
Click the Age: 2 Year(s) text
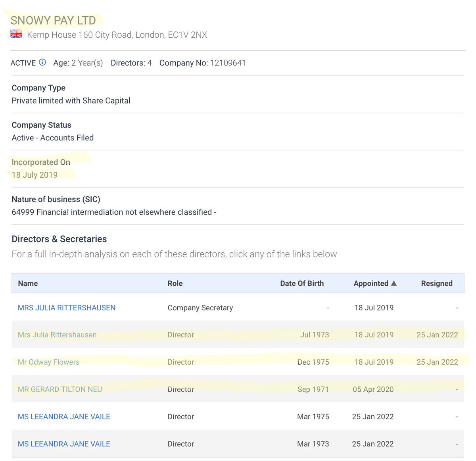(x=78, y=63)
